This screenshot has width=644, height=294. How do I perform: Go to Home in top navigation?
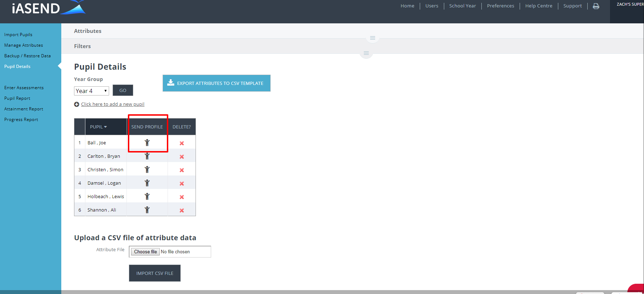pyautogui.click(x=407, y=6)
